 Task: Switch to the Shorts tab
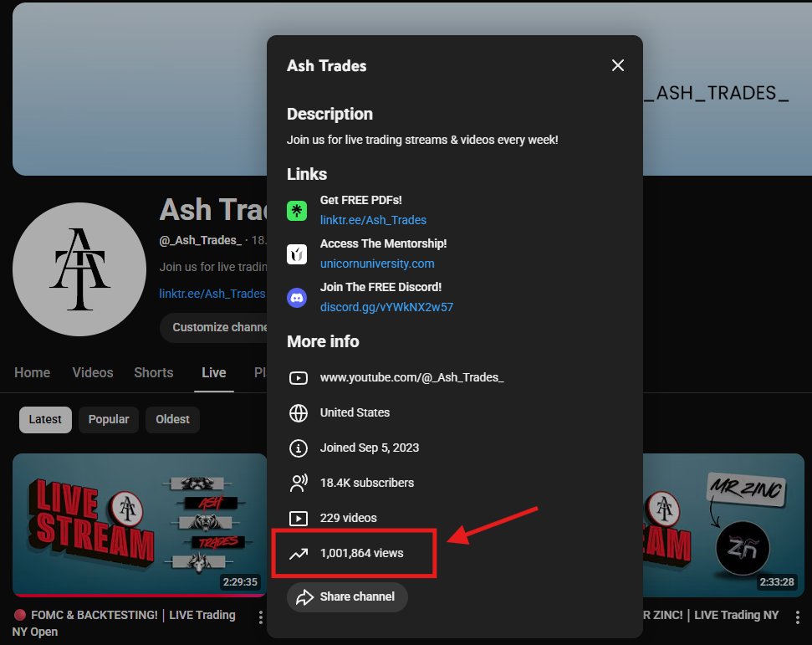pyautogui.click(x=153, y=372)
